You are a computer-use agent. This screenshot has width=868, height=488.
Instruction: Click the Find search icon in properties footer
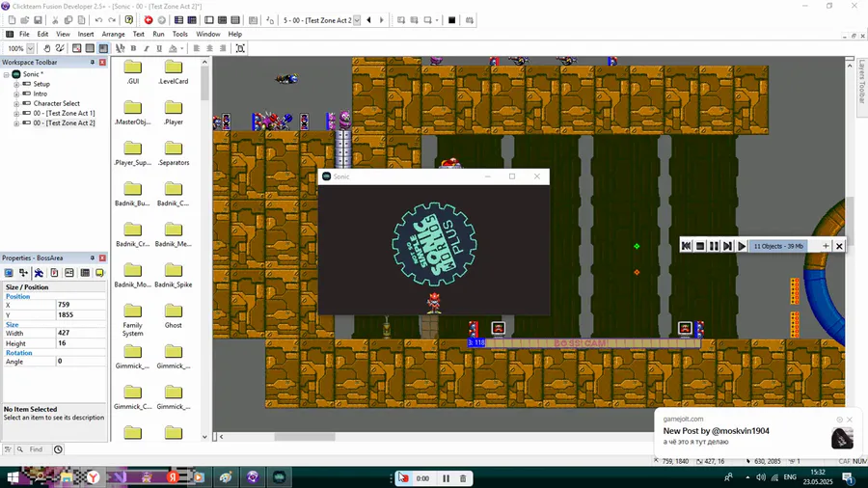coord(20,449)
